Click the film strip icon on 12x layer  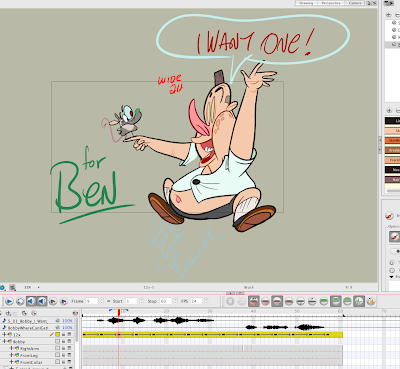(69, 334)
